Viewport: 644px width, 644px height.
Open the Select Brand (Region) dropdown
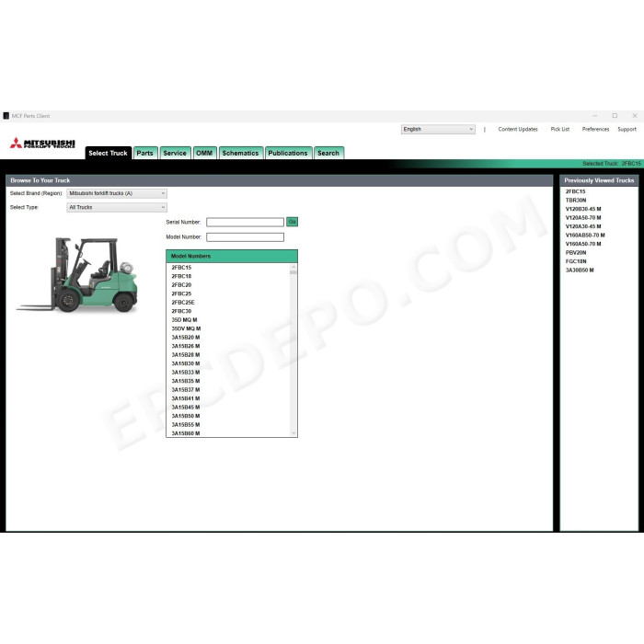point(117,193)
